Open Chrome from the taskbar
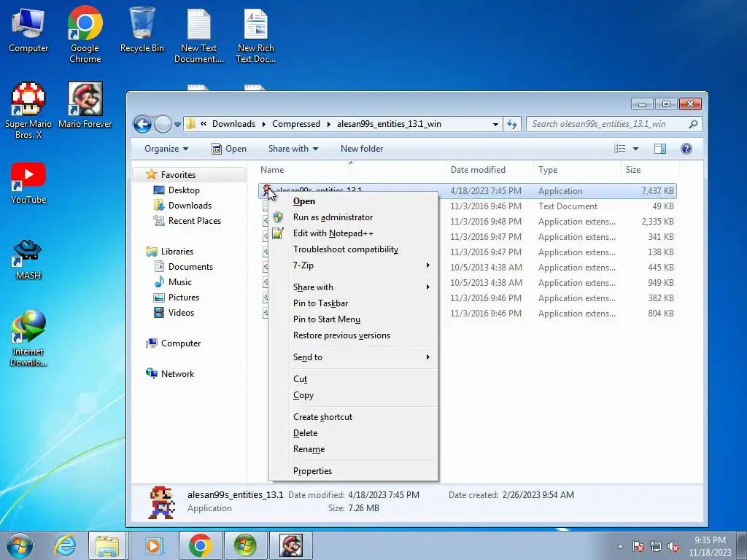747x560 pixels. point(200,545)
